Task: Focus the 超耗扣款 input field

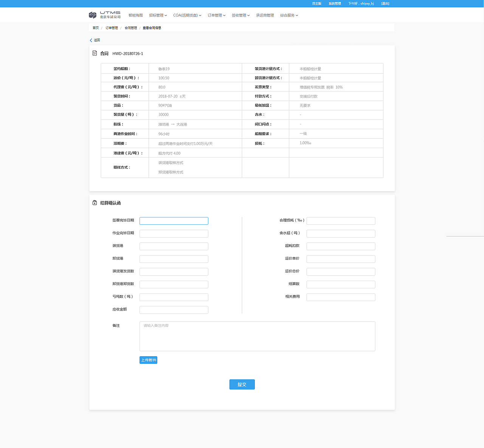Action: pyautogui.click(x=341, y=246)
